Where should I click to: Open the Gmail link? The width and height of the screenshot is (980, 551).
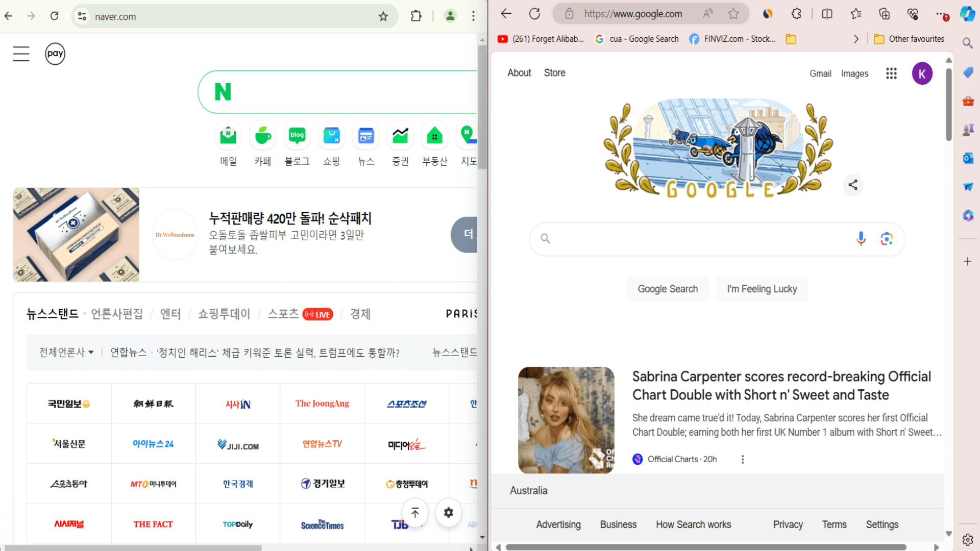pyautogui.click(x=820, y=73)
